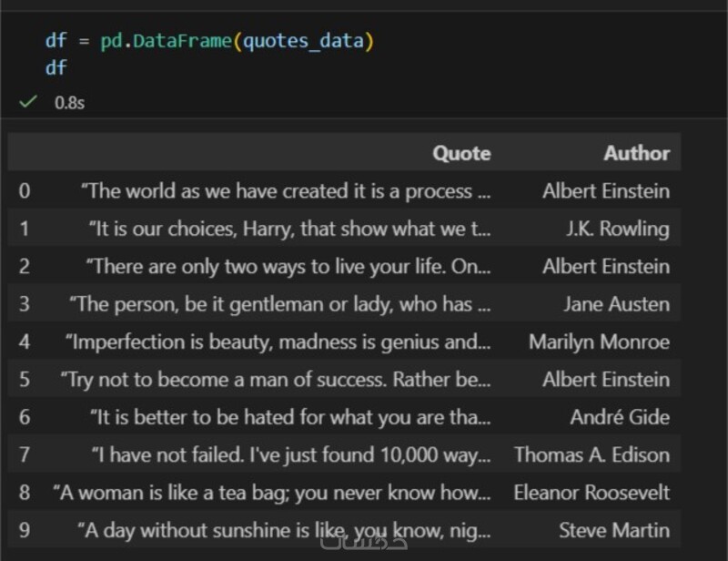This screenshot has height=561, width=728.
Task: Click the Author column header
Action: point(636,153)
